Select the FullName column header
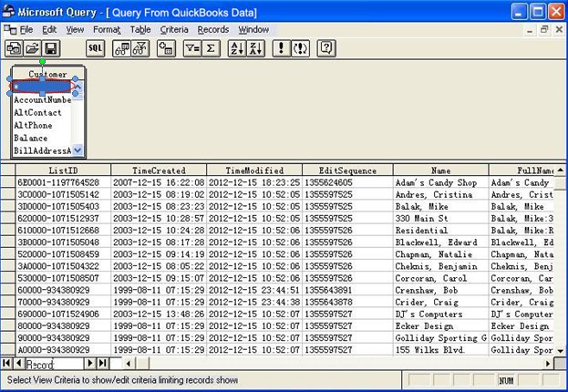The width and height of the screenshot is (568, 392). point(522,170)
